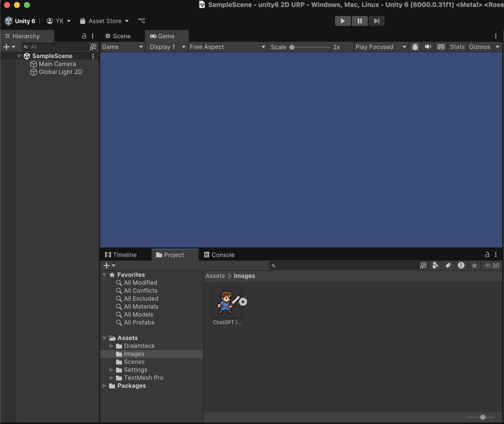Image resolution: width=504 pixels, height=424 pixels.
Task: Open the Asset Store dropdown
Action: pyautogui.click(x=104, y=21)
